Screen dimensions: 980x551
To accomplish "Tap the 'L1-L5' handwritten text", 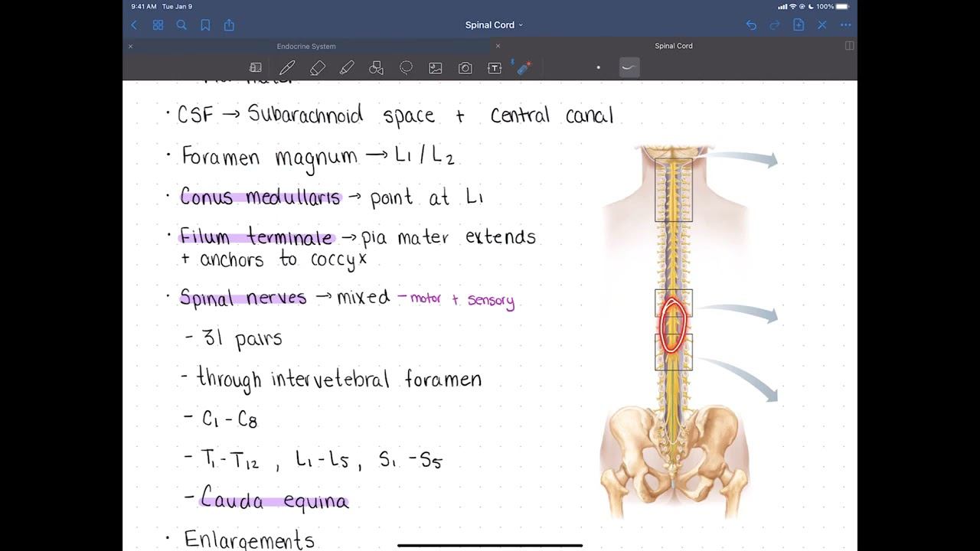I will (322, 460).
